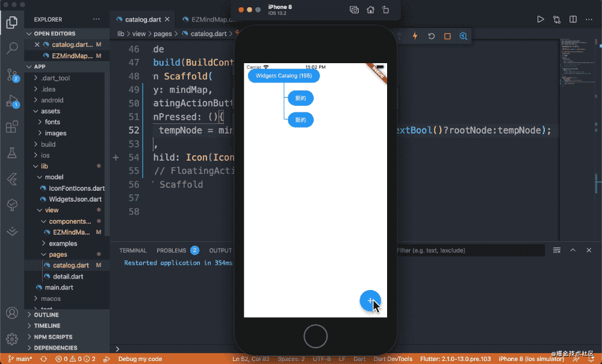This screenshot has height=364, width=602.
Task: Open the Flutter icon in the activity bar
Action: pyautogui.click(x=12, y=179)
